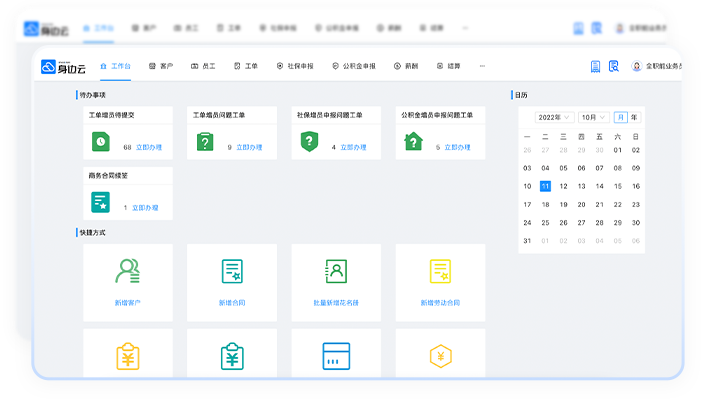Open the receipt icon in the header

595,66
